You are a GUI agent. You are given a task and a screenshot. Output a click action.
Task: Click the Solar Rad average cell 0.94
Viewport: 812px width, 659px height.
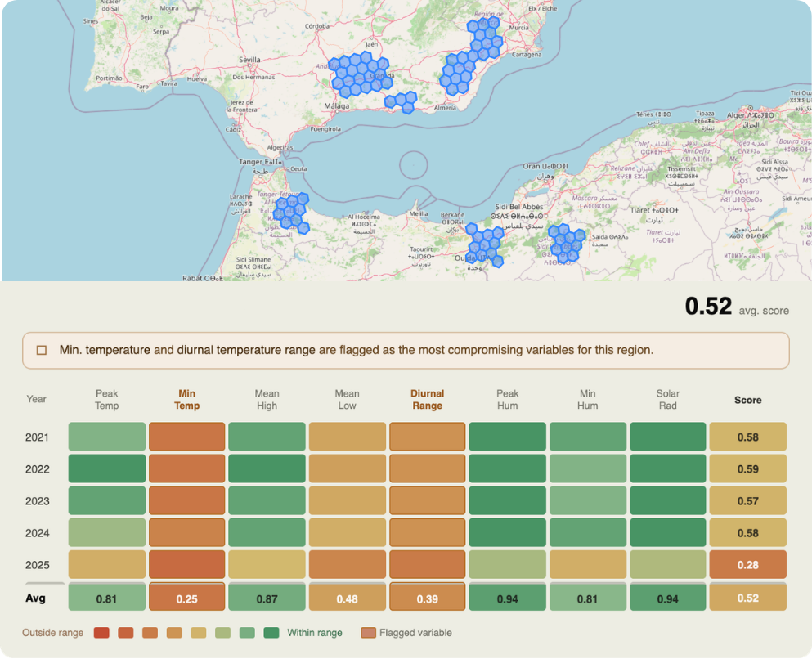[x=667, y=597]
